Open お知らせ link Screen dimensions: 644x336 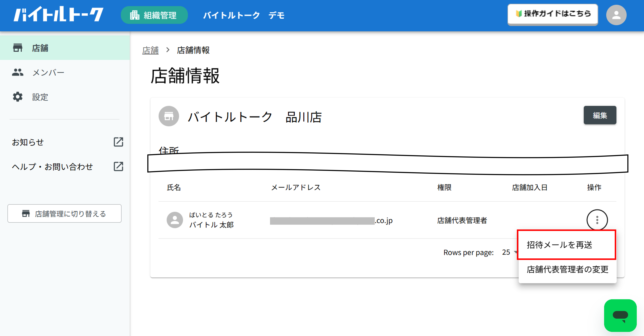pos(28,142)
